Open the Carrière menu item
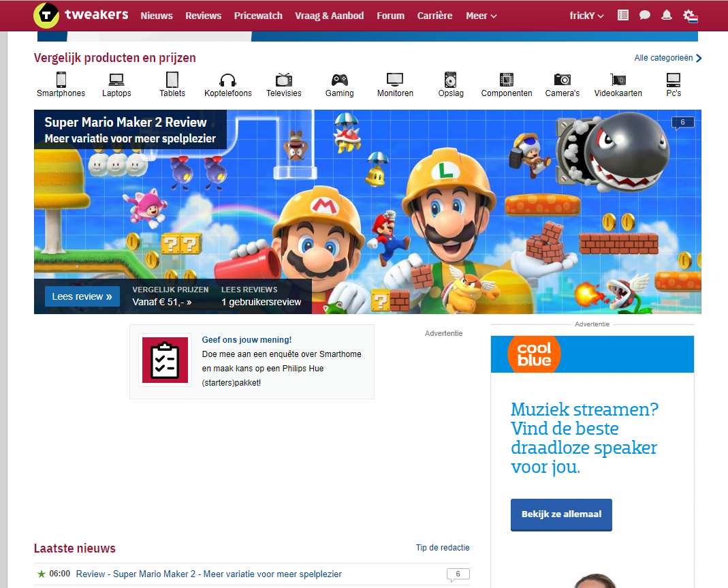 434,16
